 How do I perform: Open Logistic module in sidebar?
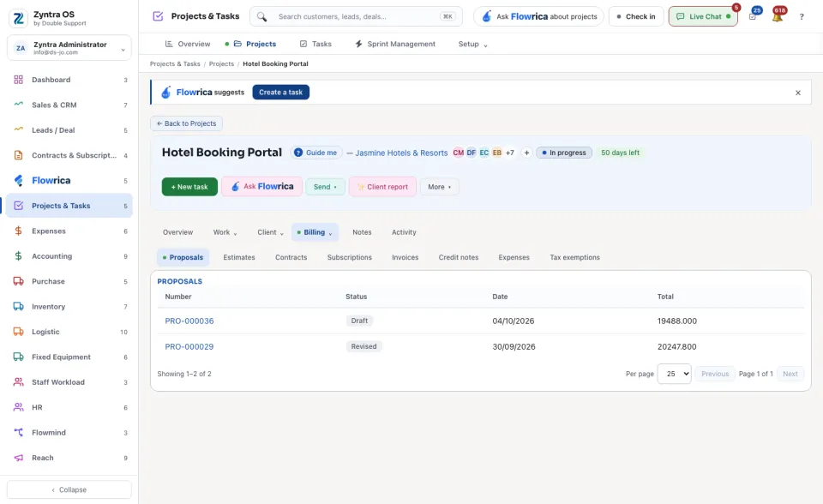click(69, 332)
